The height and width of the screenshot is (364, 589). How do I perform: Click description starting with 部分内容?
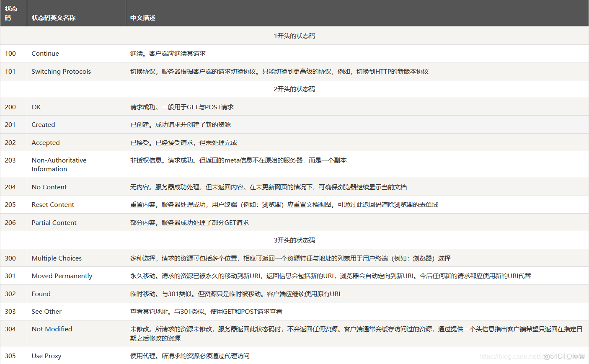pos(189,222)
